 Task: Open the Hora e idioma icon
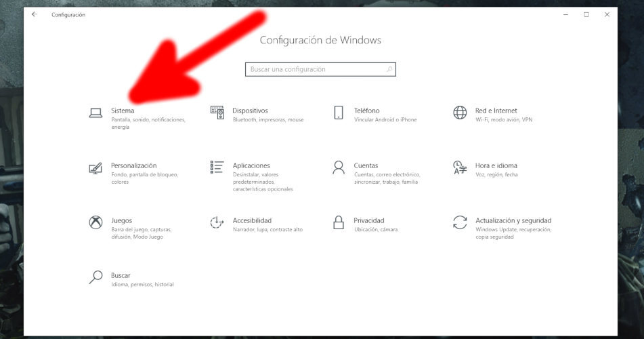point(460,167)
